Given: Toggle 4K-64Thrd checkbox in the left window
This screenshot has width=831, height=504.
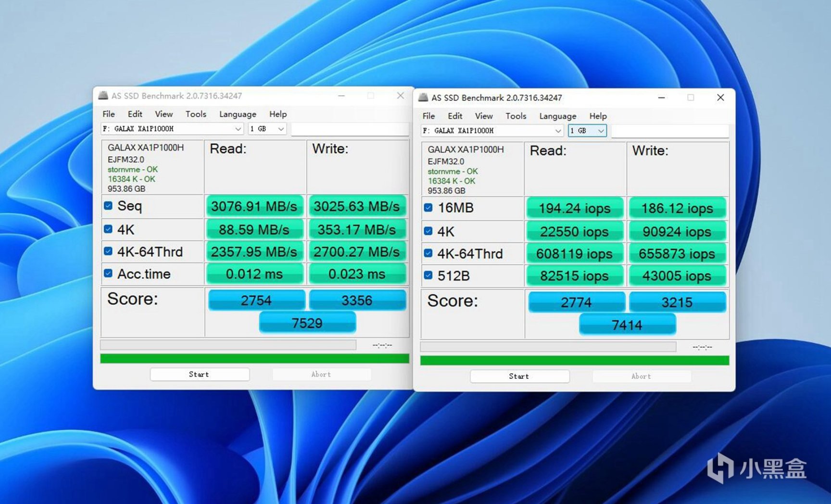Looking at the screenshot, I should pos(108,251).
